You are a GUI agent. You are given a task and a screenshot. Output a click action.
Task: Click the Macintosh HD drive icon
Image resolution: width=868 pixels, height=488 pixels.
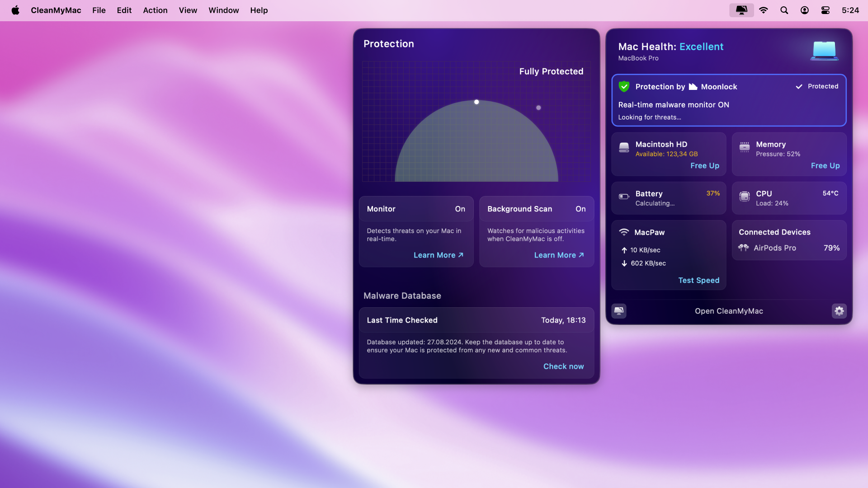click(624, 147)
